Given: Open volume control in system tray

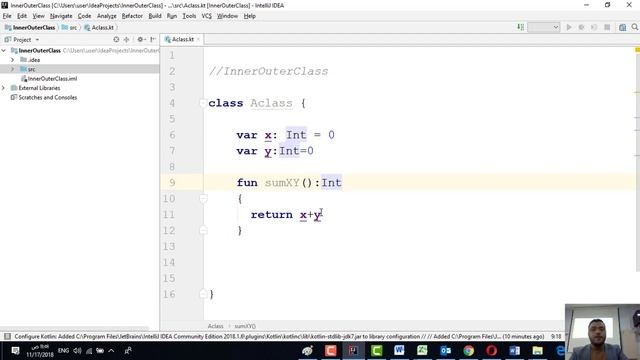Looking at the screenshot, I should tap(77, 351).
